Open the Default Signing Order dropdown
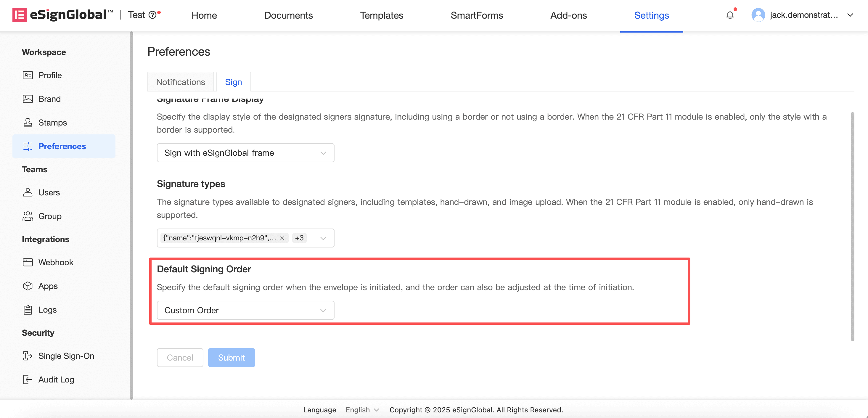This screenshot has width=868, height=418. tap(245, 310)
